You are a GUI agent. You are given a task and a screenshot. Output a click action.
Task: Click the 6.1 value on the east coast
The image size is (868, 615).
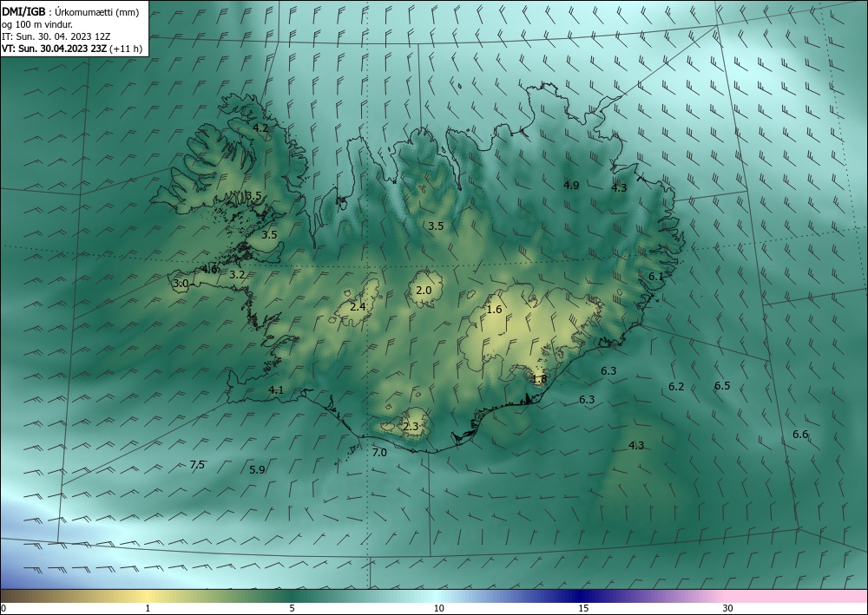(656, 276)
